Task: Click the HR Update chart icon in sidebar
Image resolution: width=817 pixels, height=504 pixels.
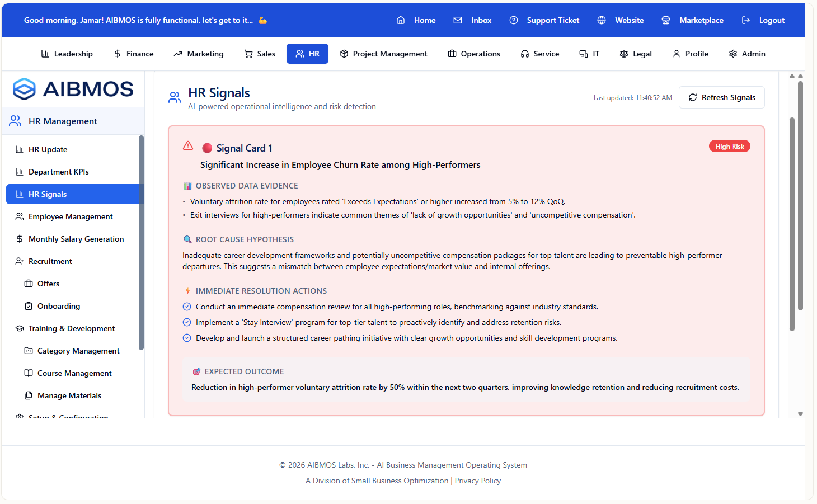Action: tap(20, 149)
